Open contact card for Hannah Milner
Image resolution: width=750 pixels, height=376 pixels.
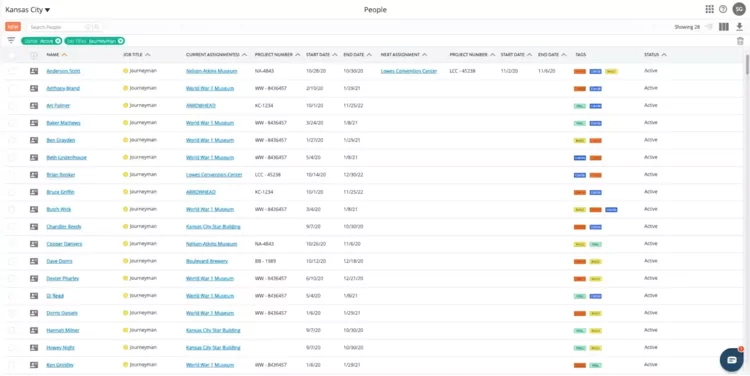point(34,330)
